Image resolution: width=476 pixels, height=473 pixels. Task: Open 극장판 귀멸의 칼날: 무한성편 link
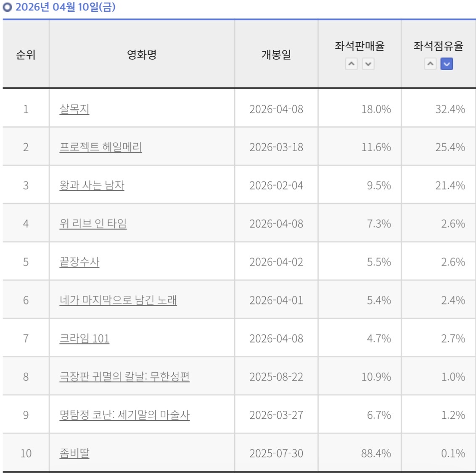click(124, 376)
